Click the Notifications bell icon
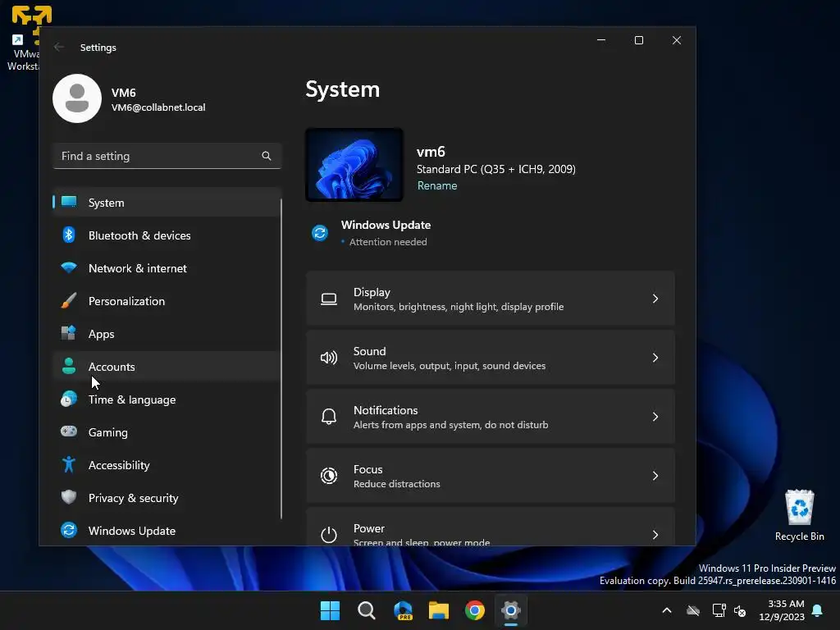This screenshot has width=840, height=630. click(x=329, y=417)
